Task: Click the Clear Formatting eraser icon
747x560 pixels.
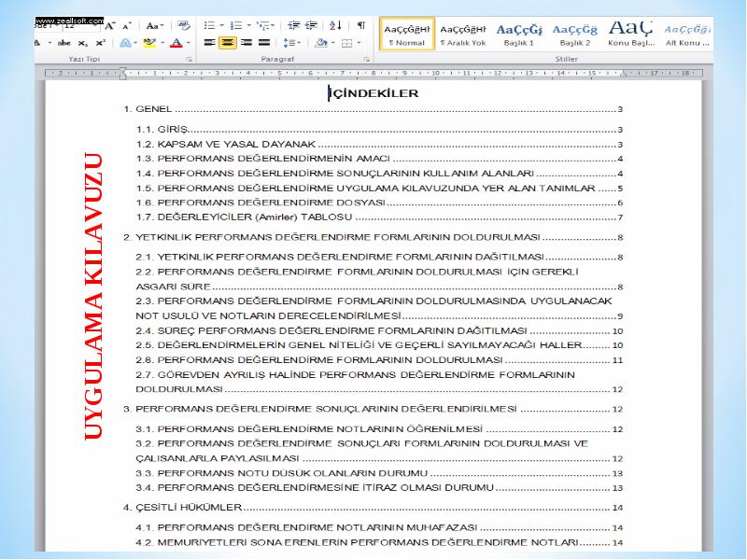Action: [183, 26]
